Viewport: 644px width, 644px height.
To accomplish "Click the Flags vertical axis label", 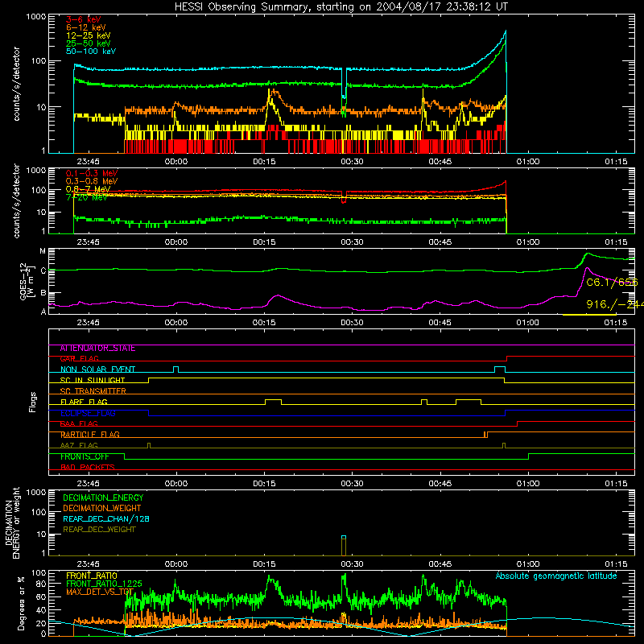I will click(x=33, y=402).
